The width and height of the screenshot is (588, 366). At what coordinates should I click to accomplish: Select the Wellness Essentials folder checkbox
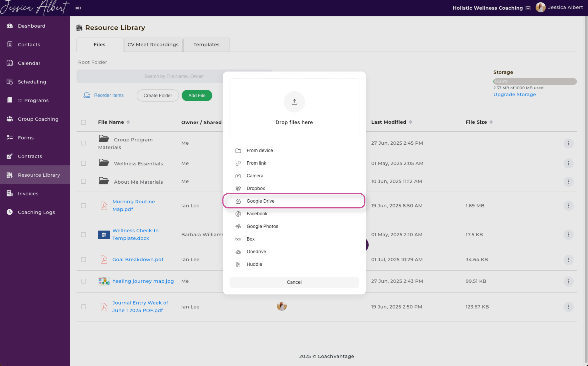83,163
